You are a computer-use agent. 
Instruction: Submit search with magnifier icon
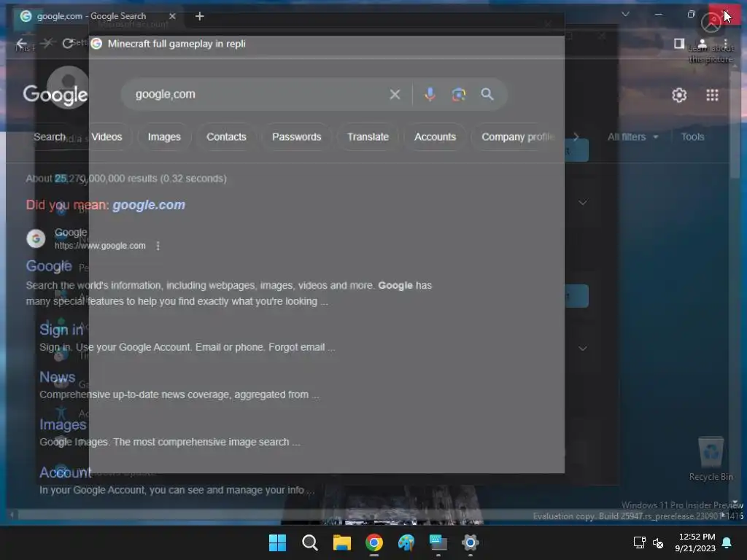487,94
